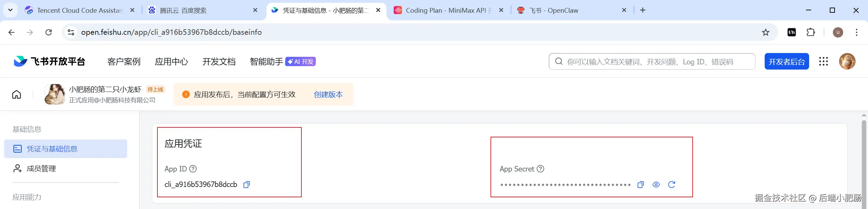Open the black browser extension icon
The width and height of the screenshot is (868, 209).
[x=792, y=32]
